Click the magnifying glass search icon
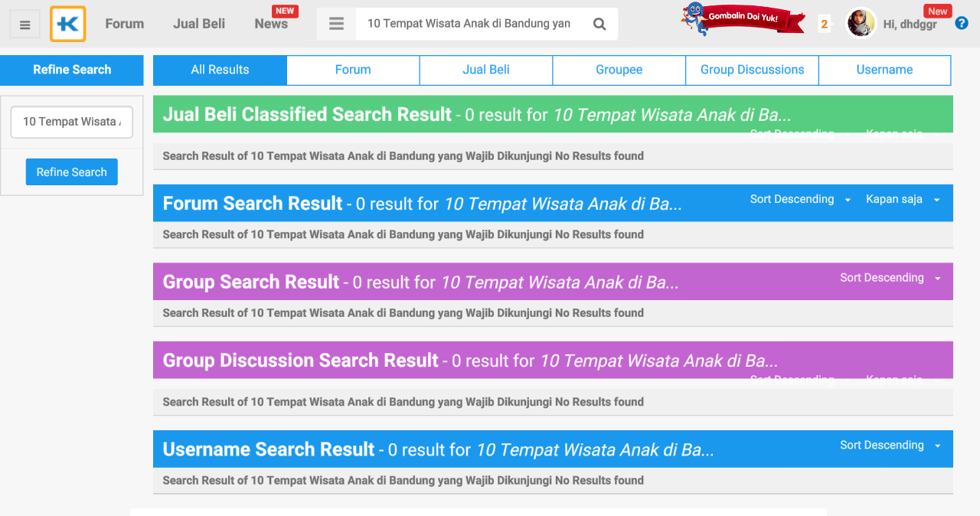This screenshot has width=980, height=516. click(x=599, y=24)
